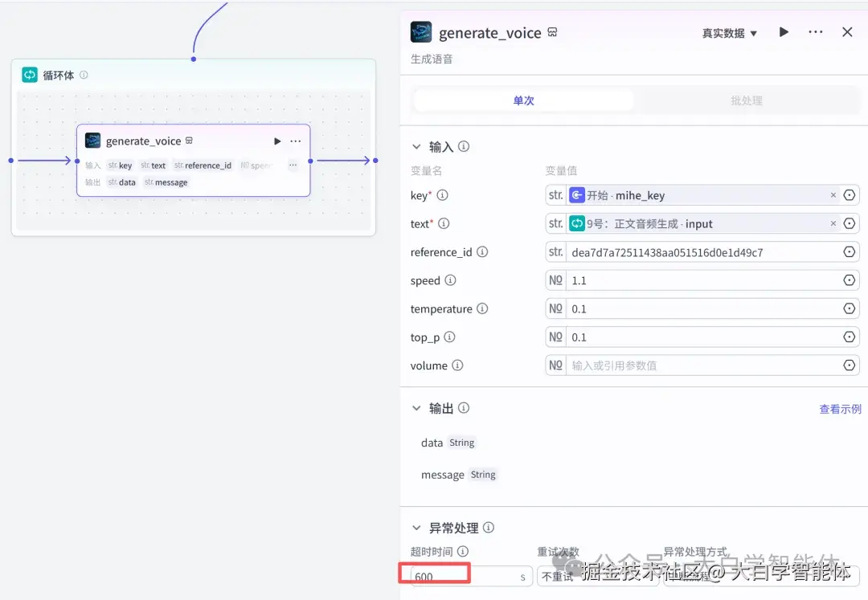Image resolution: width=868 pixels, height=600 pixels.
Task: Clear the text variable value via its × icon
Action: tap(833, 223)
